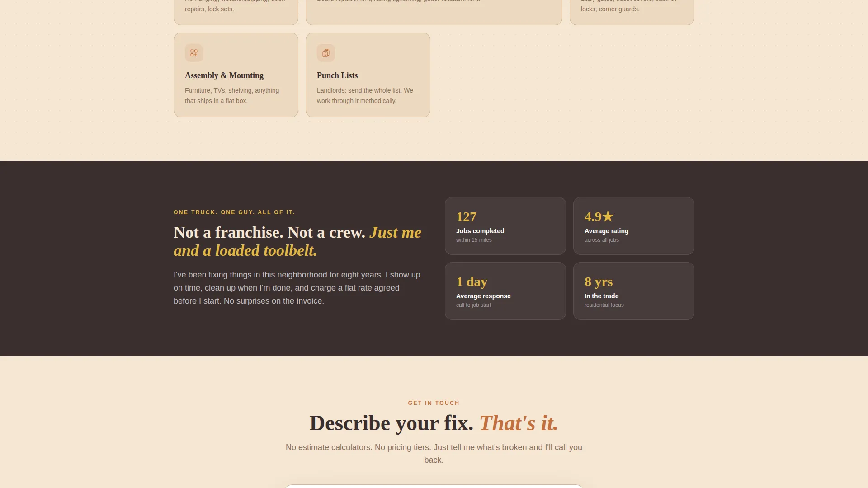Click the 'Not a franchise. Not a crew.' headline

[x=297, y=241]
